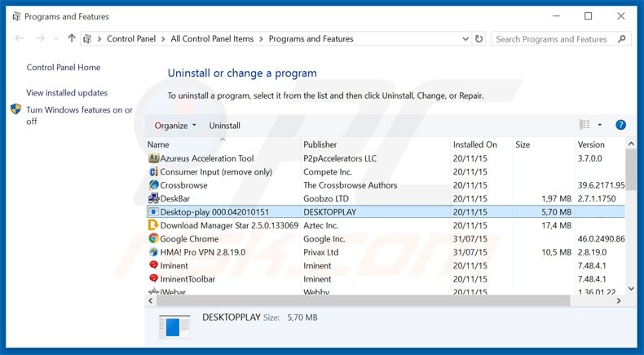The height and width of the screenshot is (355, 644).
Task: Click the shield icon beside Windows features
Action: pos(15,109)
